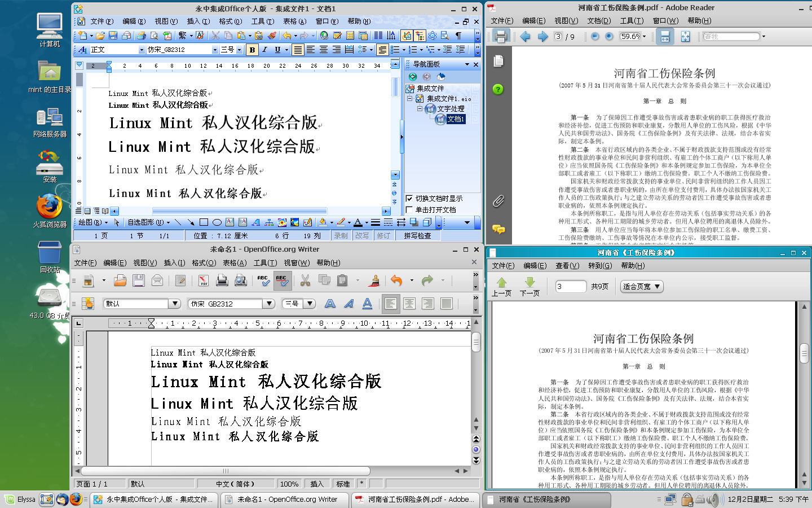Open EIOffice font name dropdown 仿宋_GB2312
Image resolution: width=812 pixels, height=508 pixels.
215,50
